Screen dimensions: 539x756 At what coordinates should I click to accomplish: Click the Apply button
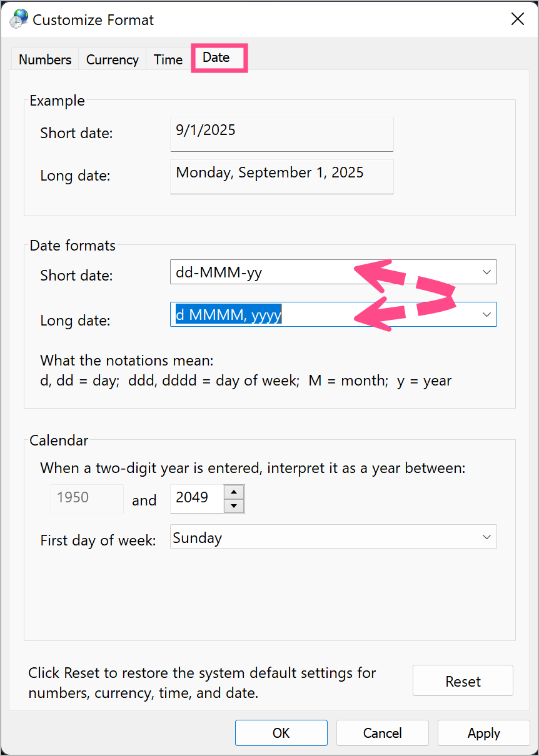tap(483, 733)
